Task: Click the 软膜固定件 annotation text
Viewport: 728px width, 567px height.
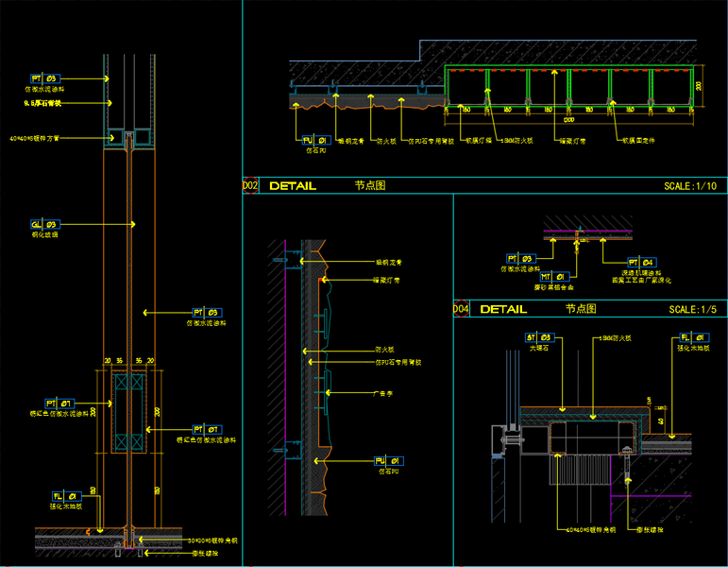Action: click(638, 141)
